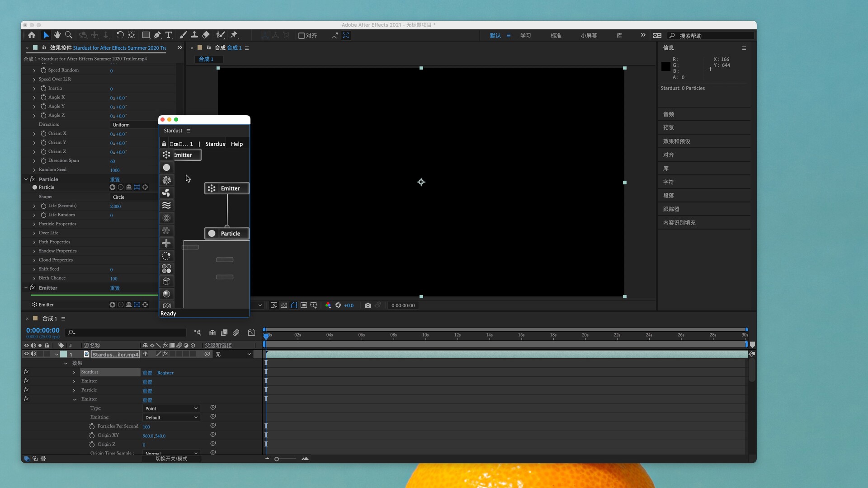Add Turbulence waves node in Stardust
The width and height of the screenshot is (868, 488).
pyautogui.click(x=166, y=205)
